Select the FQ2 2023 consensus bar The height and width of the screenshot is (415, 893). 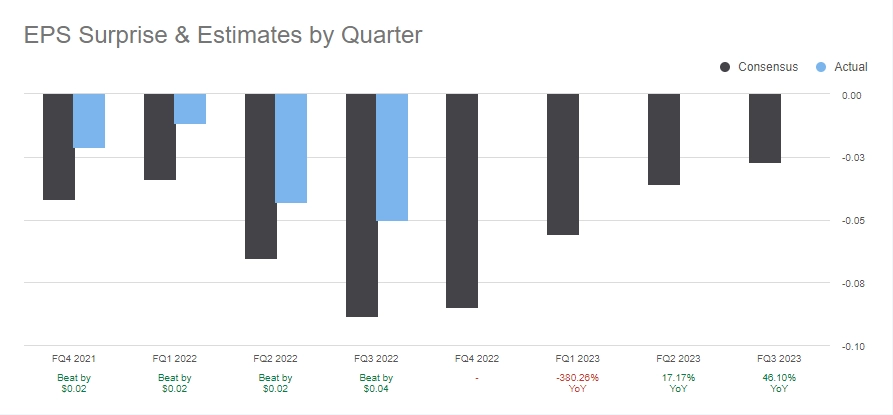664,140
